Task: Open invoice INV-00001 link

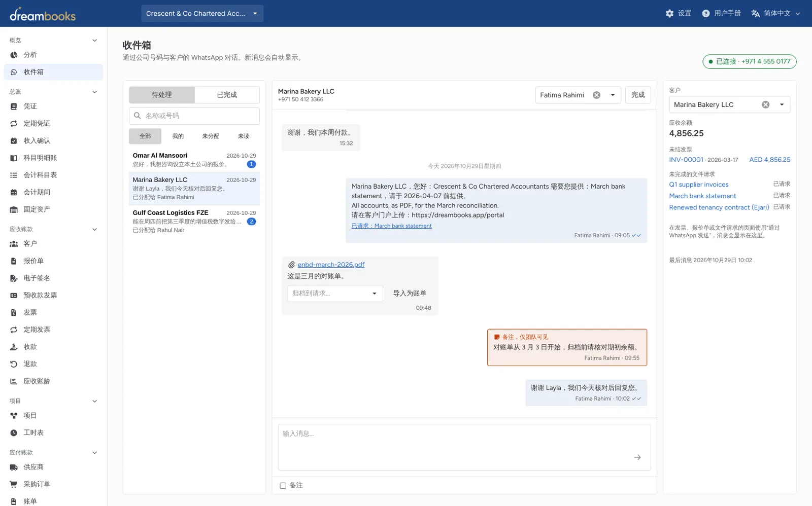Action: coord(686,160)
